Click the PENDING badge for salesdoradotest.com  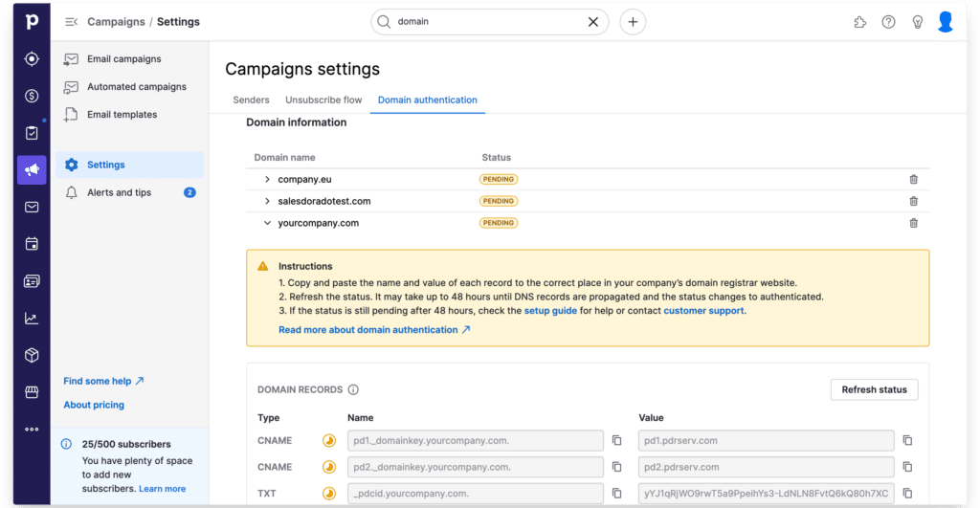(x=498, y=201)
